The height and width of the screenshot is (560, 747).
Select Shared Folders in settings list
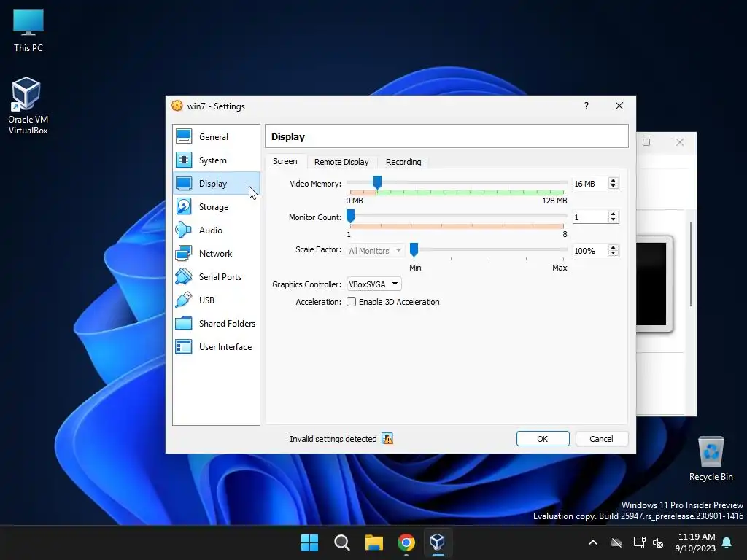click(216, 323)
